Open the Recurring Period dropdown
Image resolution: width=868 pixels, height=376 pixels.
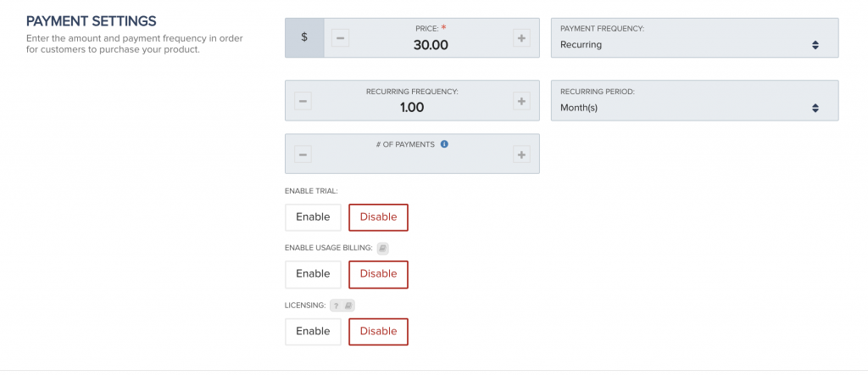pyautogui.click(x=695, y=100)
